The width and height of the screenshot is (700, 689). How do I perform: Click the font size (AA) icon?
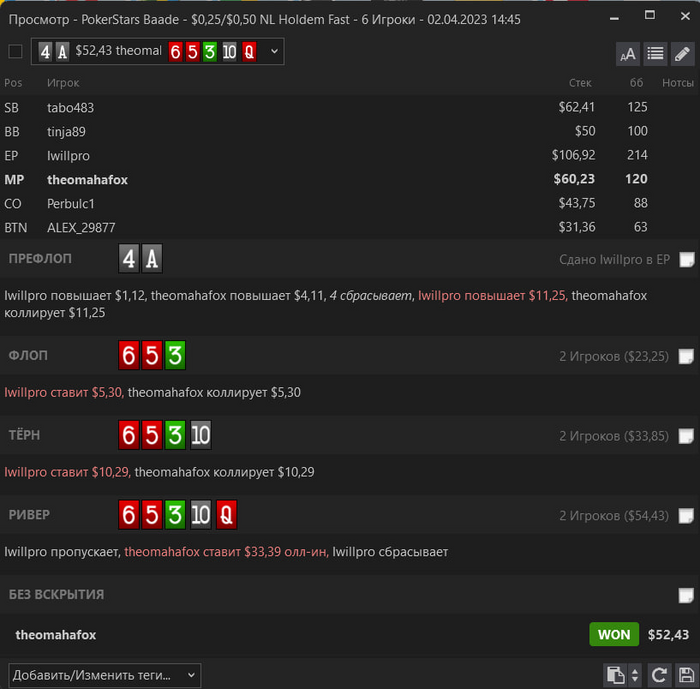(628, 54)
